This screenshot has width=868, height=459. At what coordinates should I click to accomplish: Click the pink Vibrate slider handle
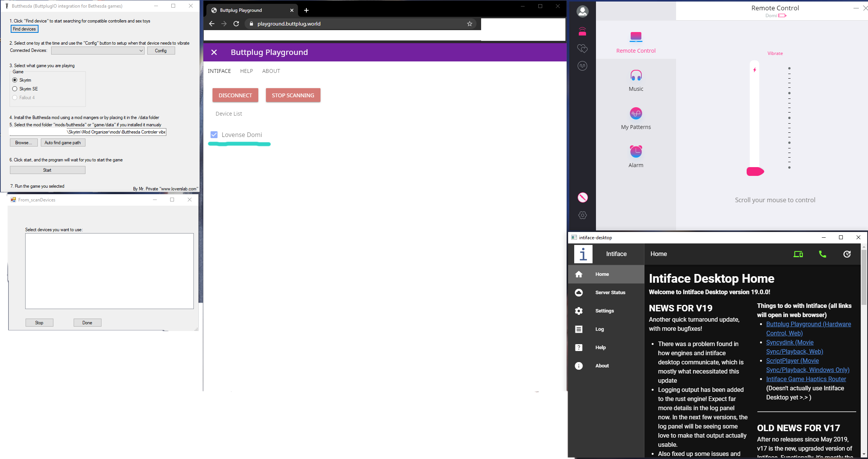(755, 172)
